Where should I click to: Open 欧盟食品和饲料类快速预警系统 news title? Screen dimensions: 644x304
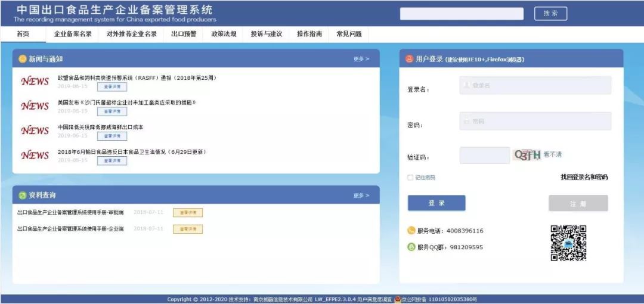click(137, 78)
